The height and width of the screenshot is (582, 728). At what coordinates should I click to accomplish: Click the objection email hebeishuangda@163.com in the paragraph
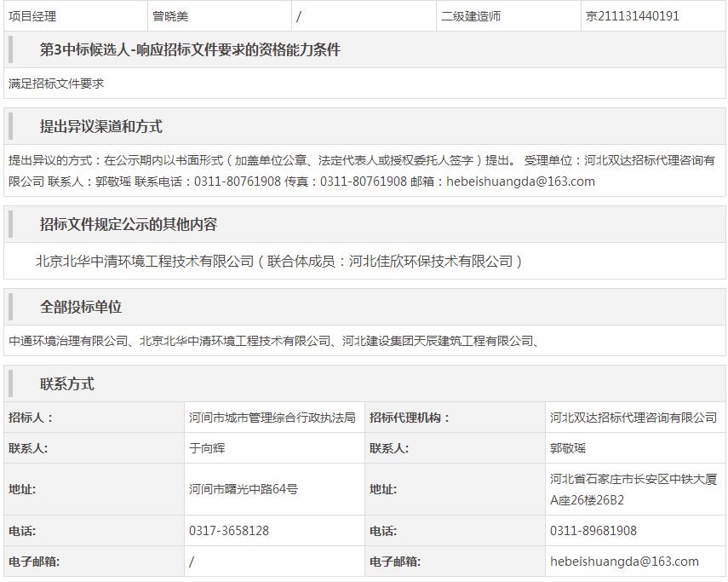click(520, 182)
